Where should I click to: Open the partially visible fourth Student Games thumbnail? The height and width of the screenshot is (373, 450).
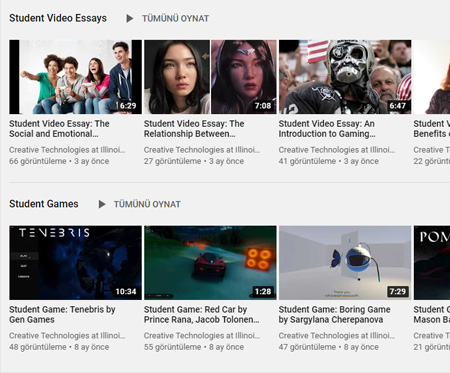click(432, 263)
